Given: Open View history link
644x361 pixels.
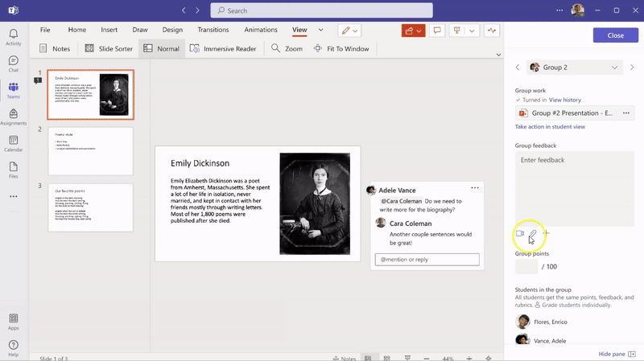Looking at the screenshot, I should (565, 100).
